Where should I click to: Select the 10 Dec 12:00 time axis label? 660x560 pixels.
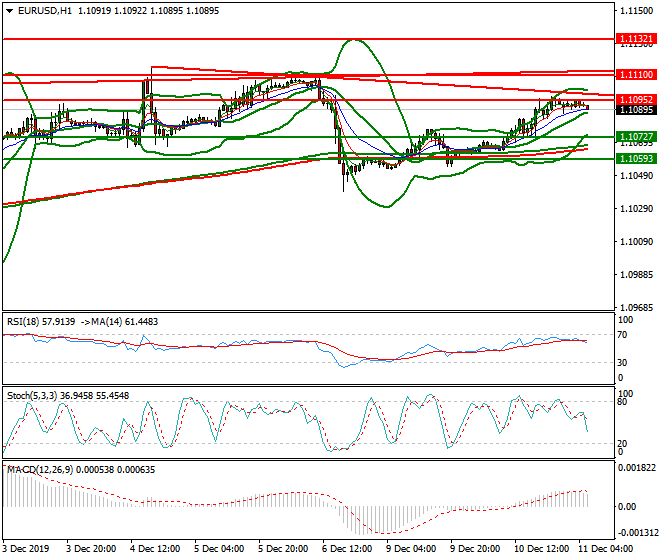pos(541,549)
